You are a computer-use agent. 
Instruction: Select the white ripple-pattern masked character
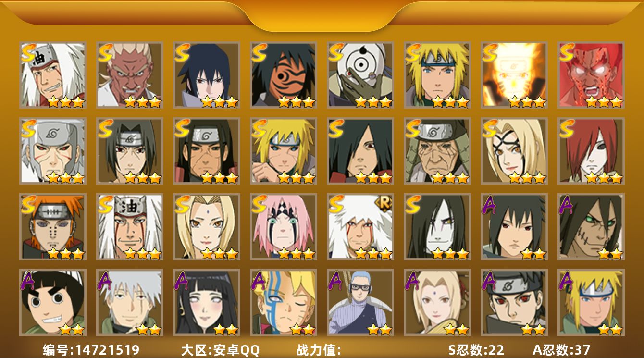click(x=360, y=75)
